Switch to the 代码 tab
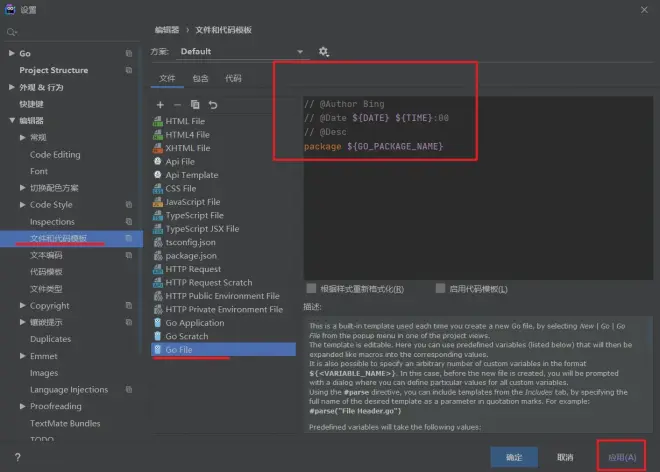 (233, 78)
